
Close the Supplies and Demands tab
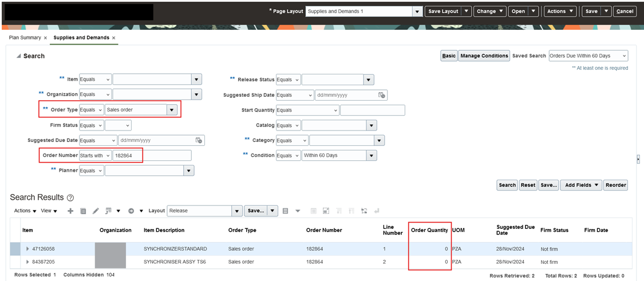[x=114, y=38]
